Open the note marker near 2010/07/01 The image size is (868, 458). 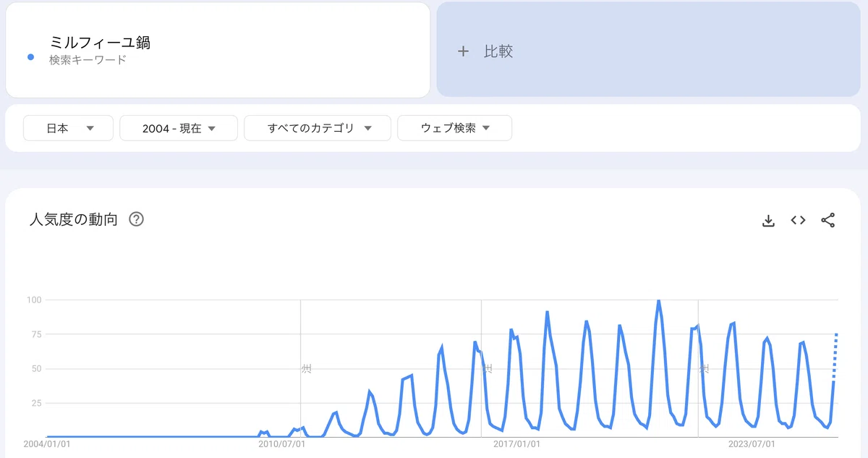(x=306, y=369)
